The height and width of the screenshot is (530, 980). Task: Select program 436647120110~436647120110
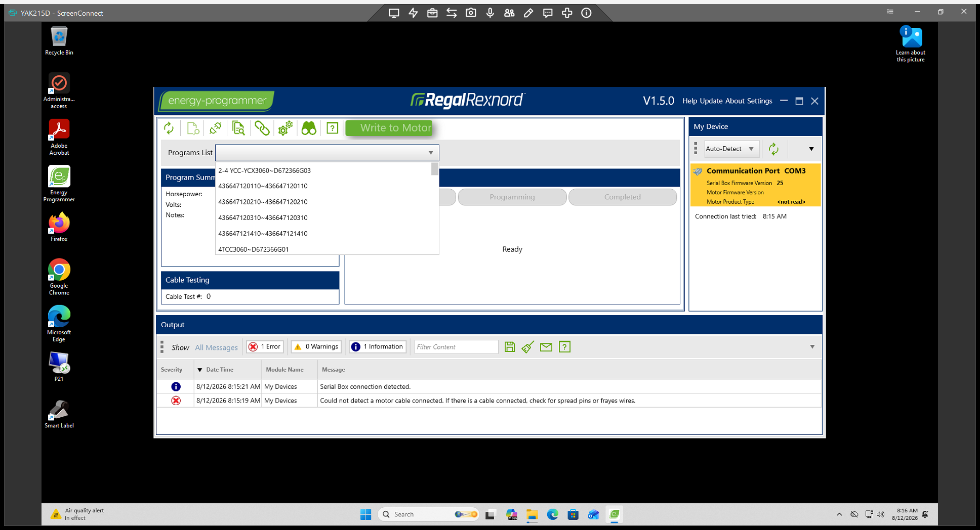263,186
